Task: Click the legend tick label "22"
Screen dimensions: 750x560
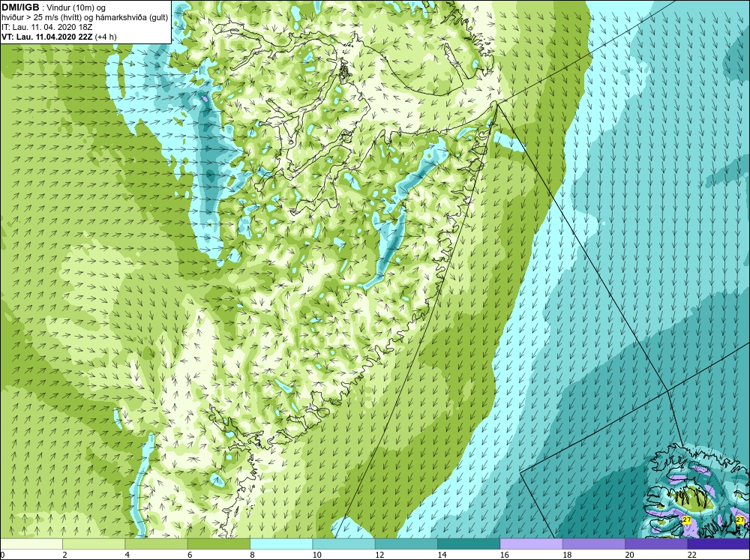Action: 691,555
